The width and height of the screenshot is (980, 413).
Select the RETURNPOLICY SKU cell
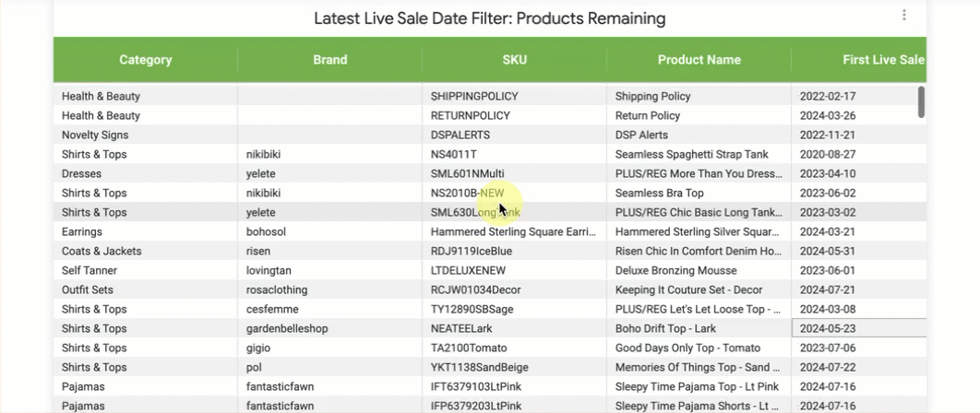pyautogui.click(x=514, y=115)
